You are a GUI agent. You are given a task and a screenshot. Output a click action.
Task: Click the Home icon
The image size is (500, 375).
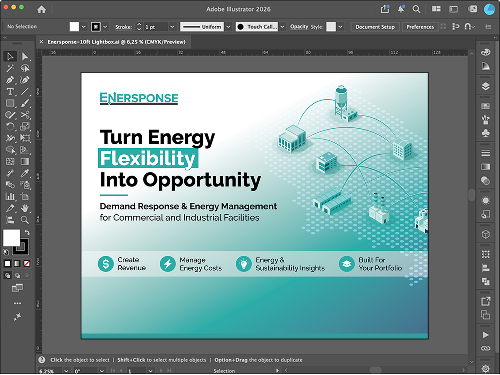tap(42, 9)
